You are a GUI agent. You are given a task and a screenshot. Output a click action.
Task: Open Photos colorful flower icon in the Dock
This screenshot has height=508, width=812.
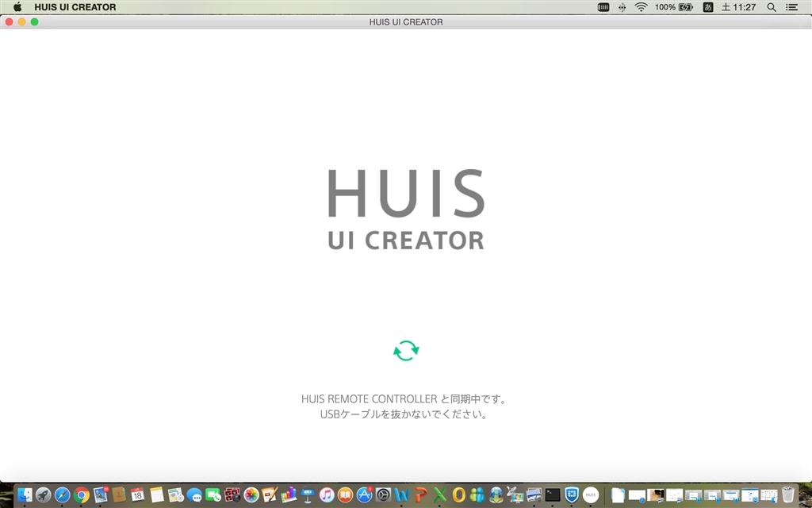251,495
